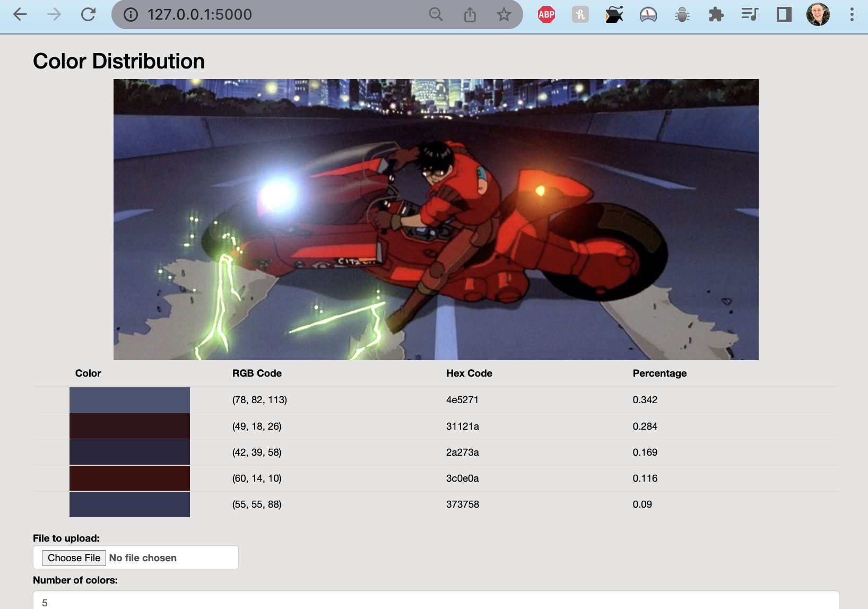Click percentage value 0.169
Image resolution: width=868 pixels, height=609 pixels.
click(x=645, y=452)
